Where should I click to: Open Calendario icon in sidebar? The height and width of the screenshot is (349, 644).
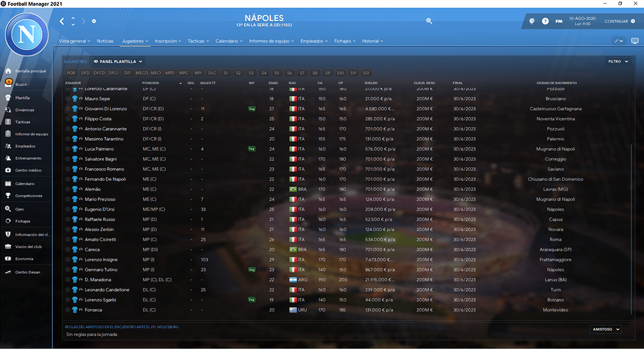click(8, 184)
